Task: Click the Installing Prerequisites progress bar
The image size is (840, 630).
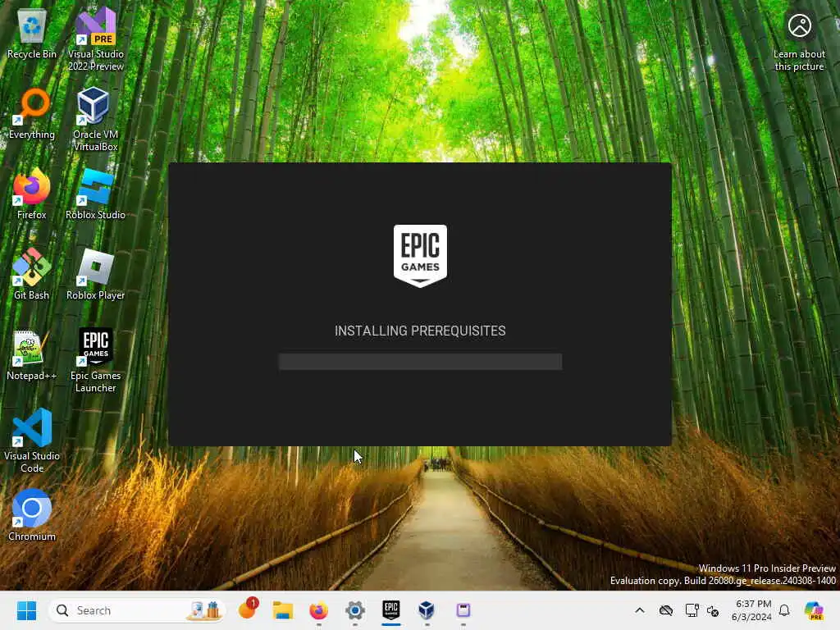Action: click(420, 362)
